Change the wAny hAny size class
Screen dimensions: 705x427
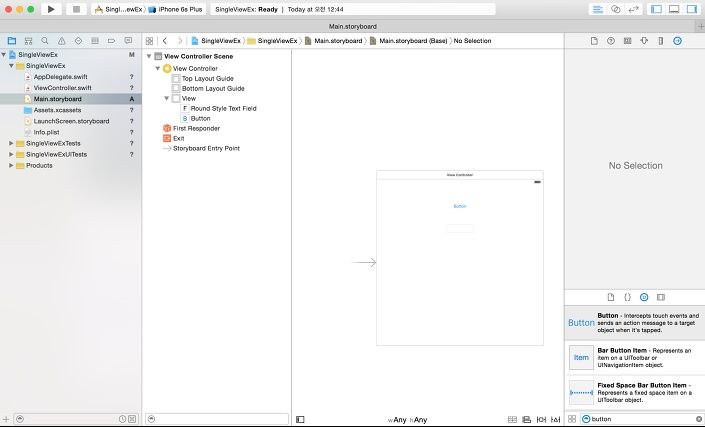pos(407,420)
